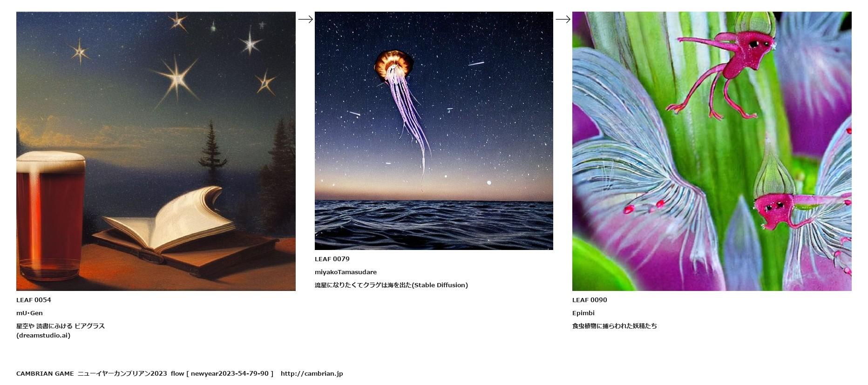Select author name miyakoTamasudare
The height and width of the screenshot is (385, 868).
point(346,272)
